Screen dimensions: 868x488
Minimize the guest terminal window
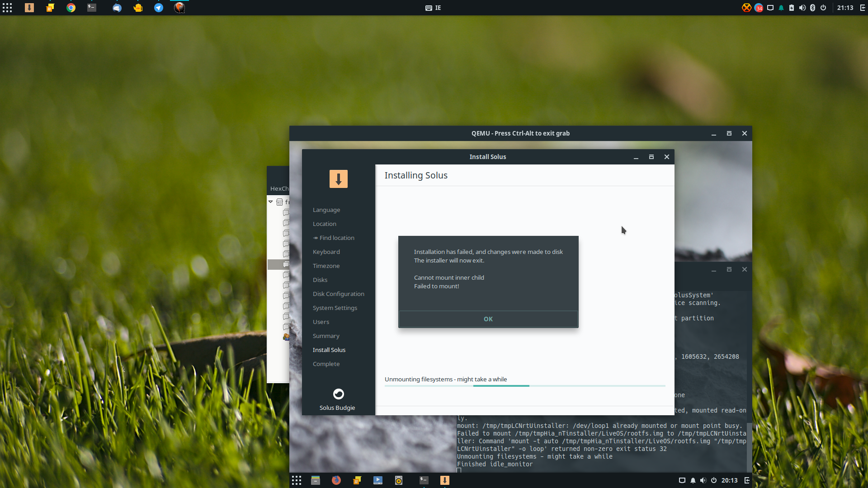[714, 270]
